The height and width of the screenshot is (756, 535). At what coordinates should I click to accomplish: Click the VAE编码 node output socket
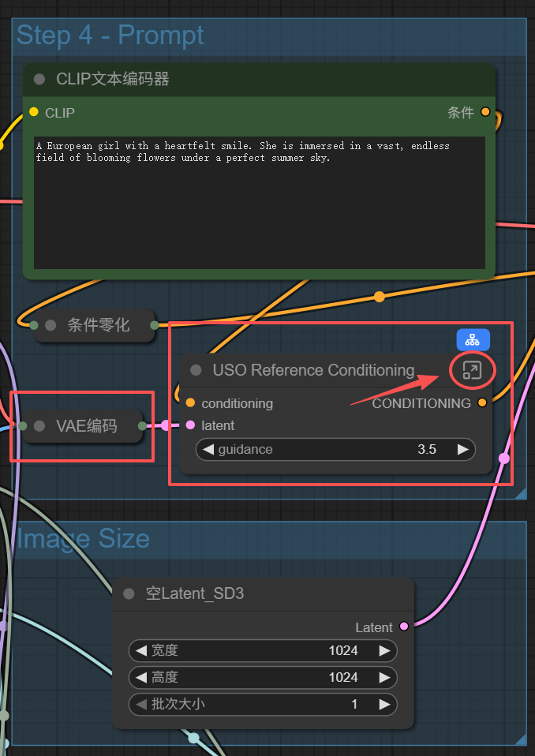coord(142,425)
